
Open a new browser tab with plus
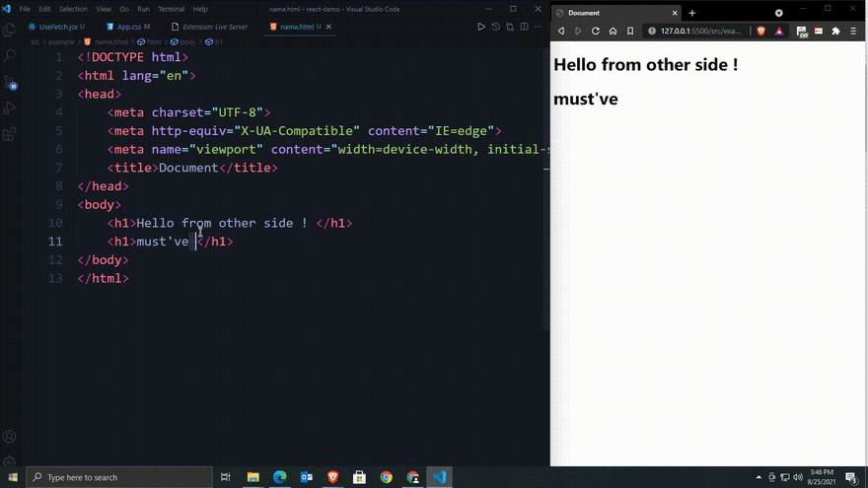point(692,13)
